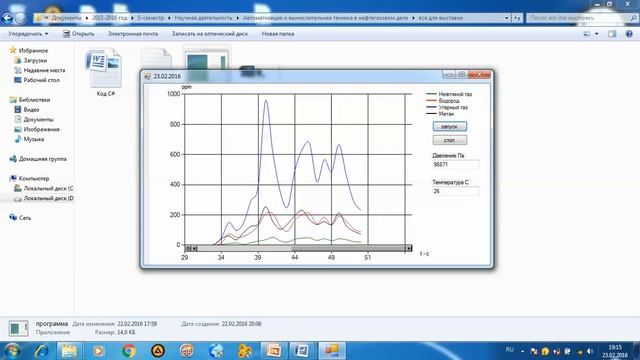Click the Температура С value field
The height and width of the screenshot is (360, 640).
456,191
